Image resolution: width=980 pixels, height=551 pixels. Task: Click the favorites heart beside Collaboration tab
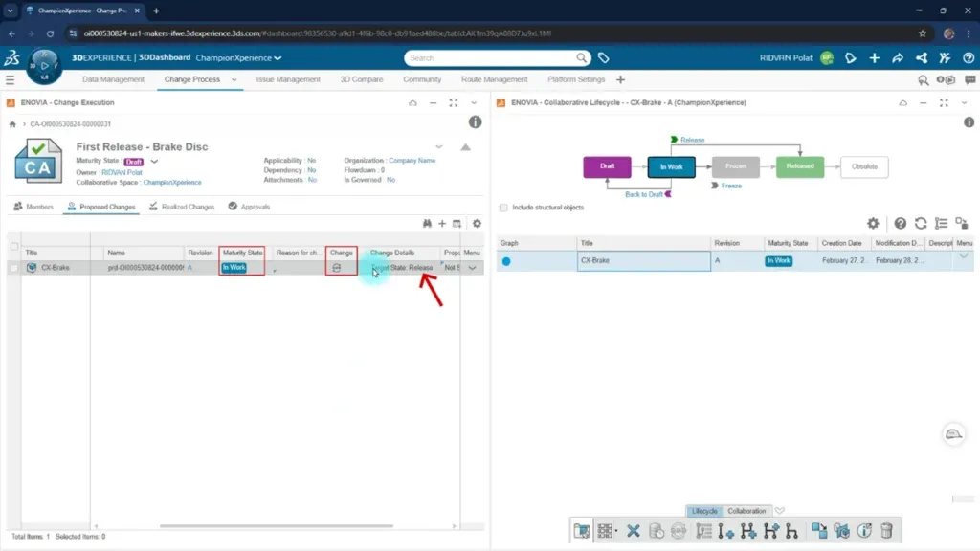(x=780, y=511)
